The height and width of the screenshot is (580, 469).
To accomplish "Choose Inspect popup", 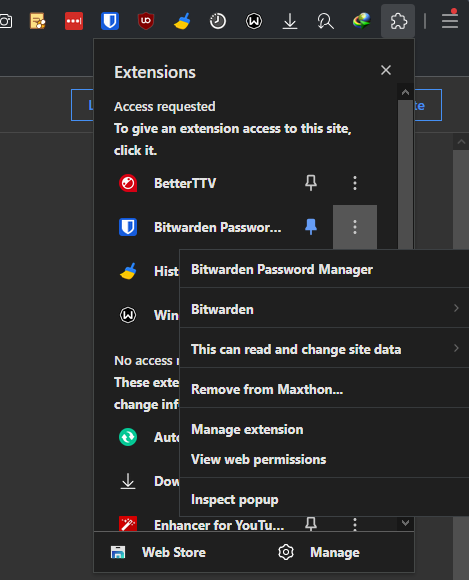I will click(324, 499).
